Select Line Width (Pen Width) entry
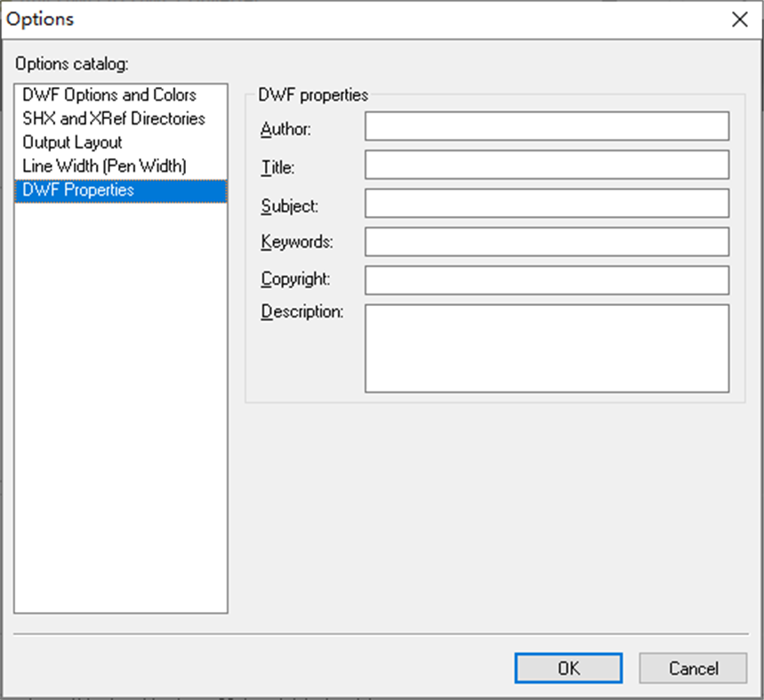764x700 pixels. (x=99, y=165)
